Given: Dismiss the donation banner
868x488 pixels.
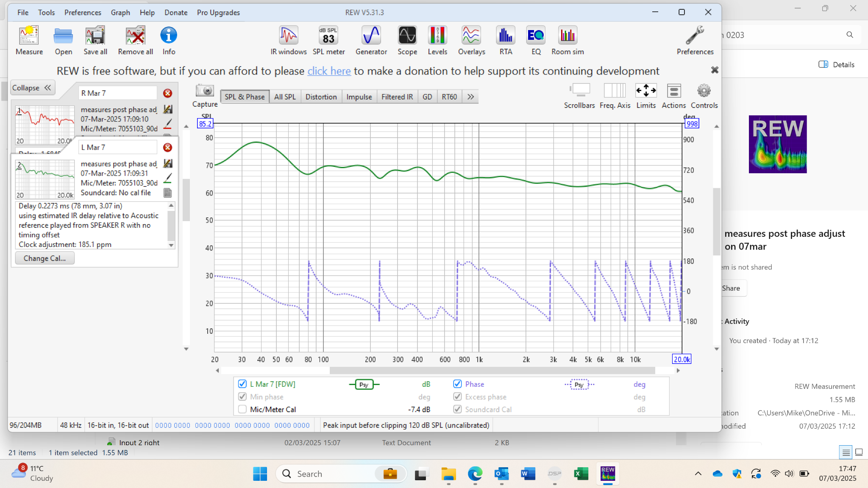Looking at the screenshot, I should pyautogui.click(x=715, y=70).
